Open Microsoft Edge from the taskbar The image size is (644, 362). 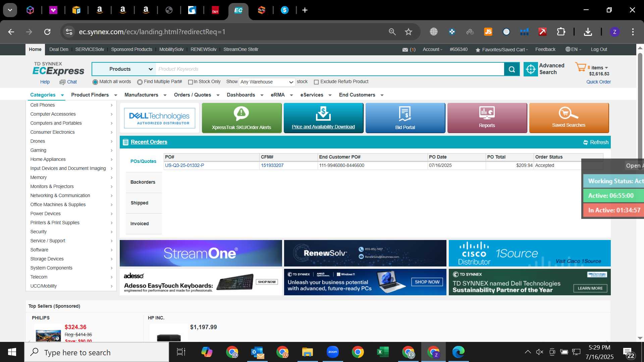point(458,352)
